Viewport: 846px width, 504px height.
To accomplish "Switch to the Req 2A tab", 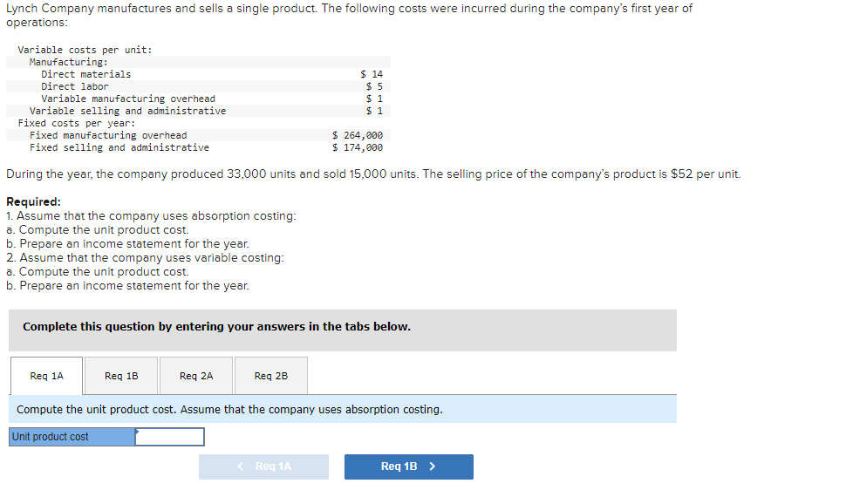I will point(195,376).
